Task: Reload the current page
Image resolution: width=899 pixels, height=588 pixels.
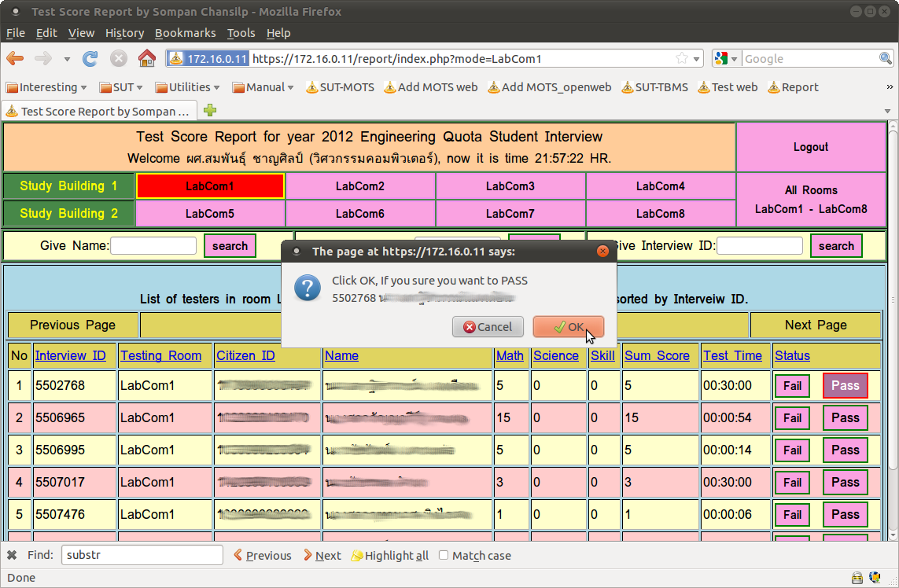Action: 90,58
